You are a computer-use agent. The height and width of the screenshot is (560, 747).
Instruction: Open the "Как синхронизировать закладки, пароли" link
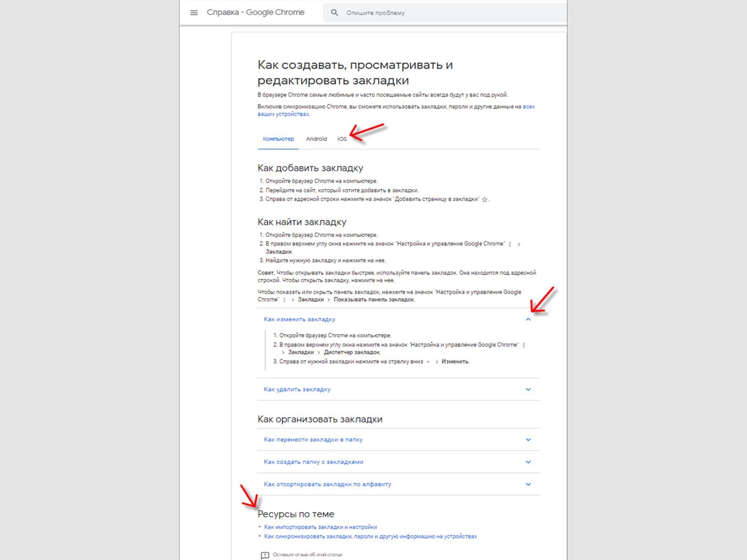[370, 536]
